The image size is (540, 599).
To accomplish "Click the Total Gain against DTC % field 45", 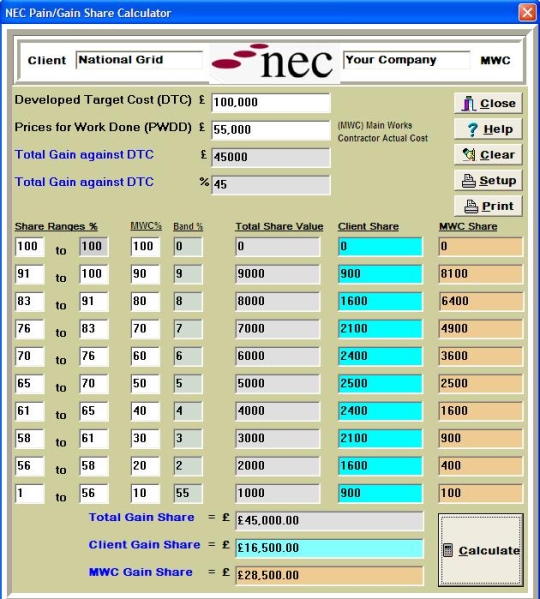I will pyautogui.click(x=271, y=185).
